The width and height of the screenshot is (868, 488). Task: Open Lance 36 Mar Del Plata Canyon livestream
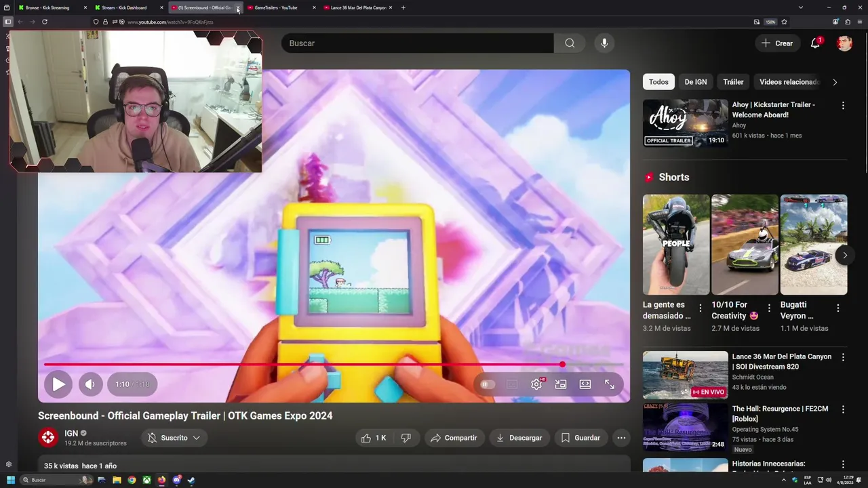point(686,375)
